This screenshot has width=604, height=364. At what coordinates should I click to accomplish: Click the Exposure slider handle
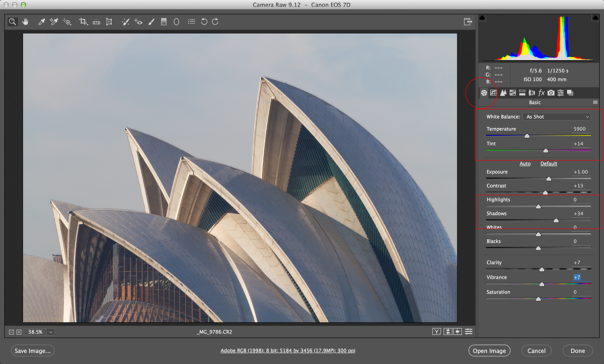[x=549, y=178]
